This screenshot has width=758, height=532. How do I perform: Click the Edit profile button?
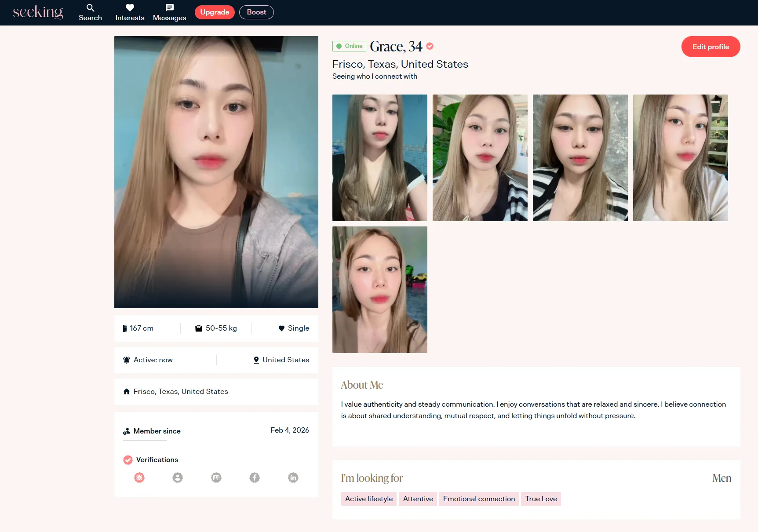click(x=711, y=47)
